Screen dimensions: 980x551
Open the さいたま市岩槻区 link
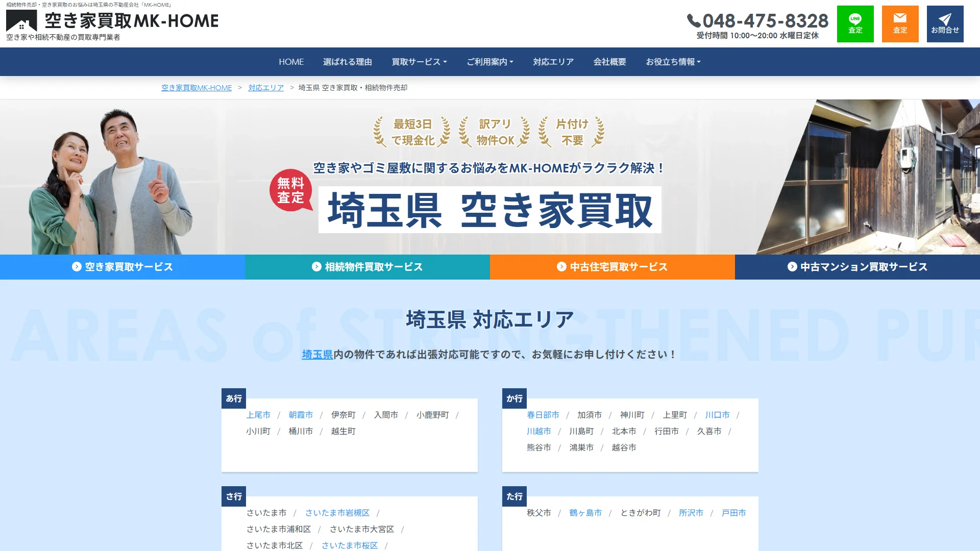[337, 513]
